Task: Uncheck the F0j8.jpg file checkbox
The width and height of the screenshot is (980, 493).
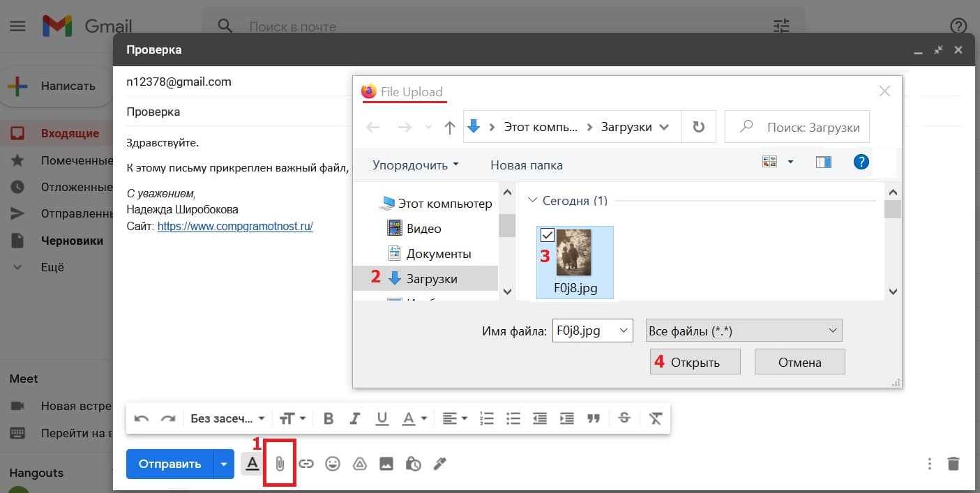Action: coord(548,236)
